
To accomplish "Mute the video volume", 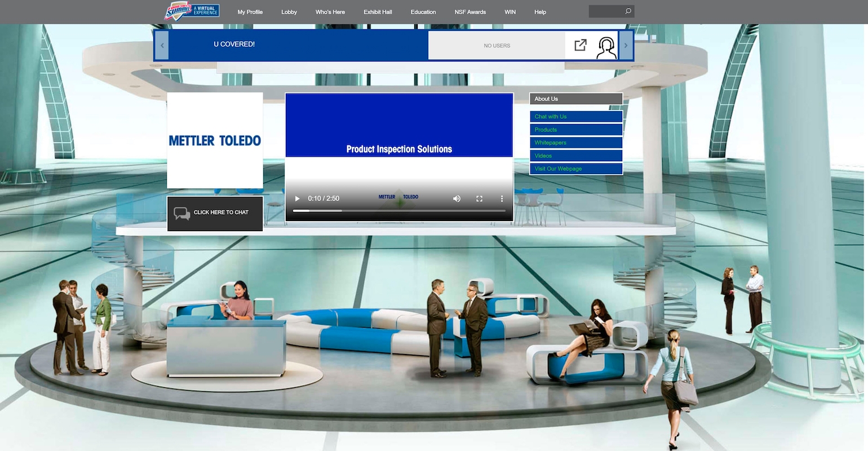I will click(x=457, y=198).
